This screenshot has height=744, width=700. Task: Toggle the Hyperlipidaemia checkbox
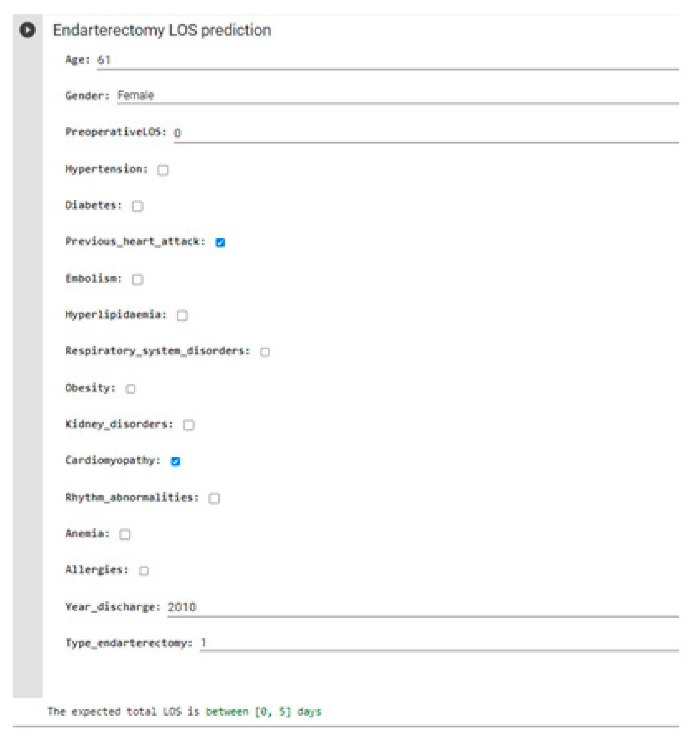tap(182, 315)
